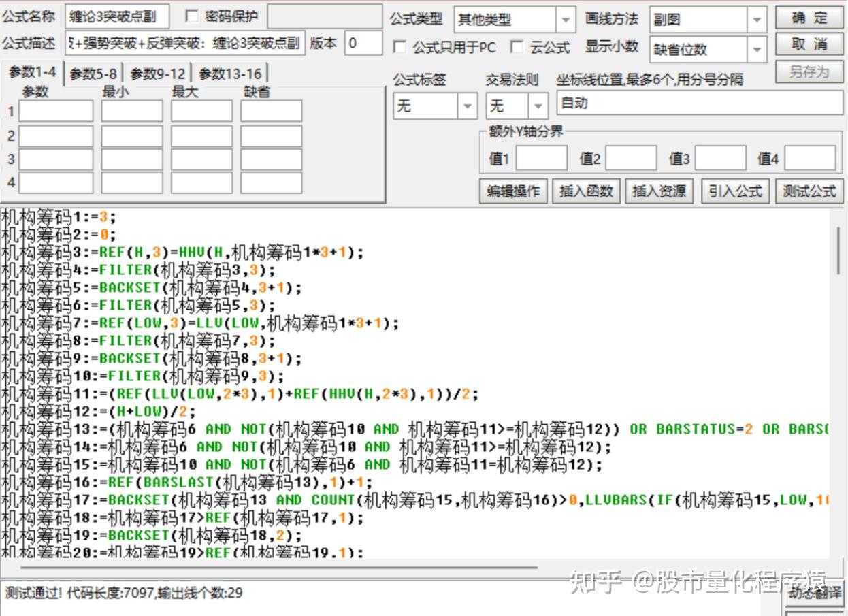Click row 3 缺省 field
The image size is (848, 616).
tap(271, 159)
